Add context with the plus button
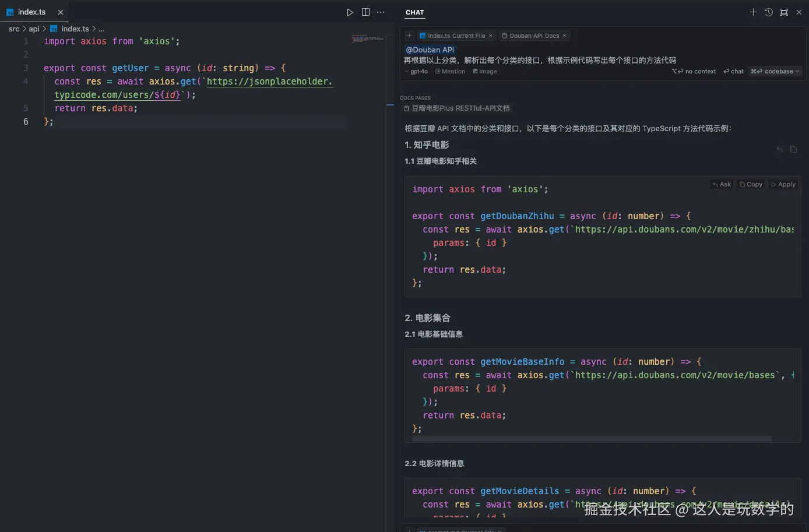 coord(409,36)
